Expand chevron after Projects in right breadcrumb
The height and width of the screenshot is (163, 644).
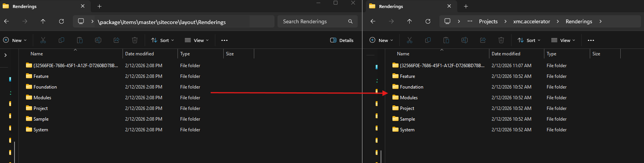[x=505, y=21]
